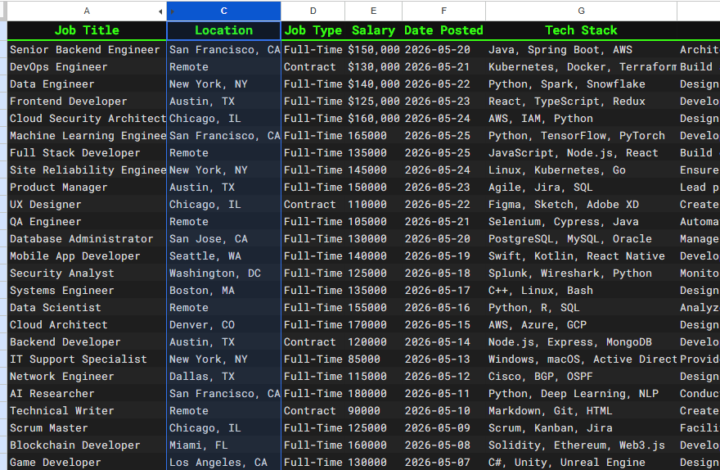Viewport: 720px width, 470px height.
Task: Select the 'Frontend Developer' cell
Action: [x=87, y=101]
